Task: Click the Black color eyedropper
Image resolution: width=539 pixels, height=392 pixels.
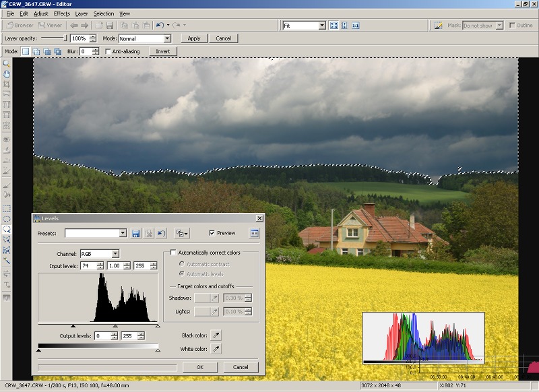Action: click(x=216, y=335)
